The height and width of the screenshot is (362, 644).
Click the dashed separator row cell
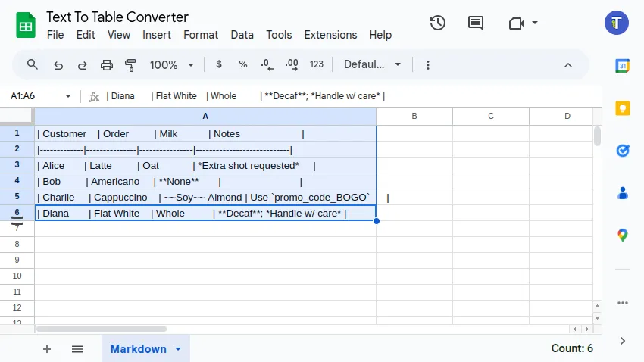click(205, 150)
